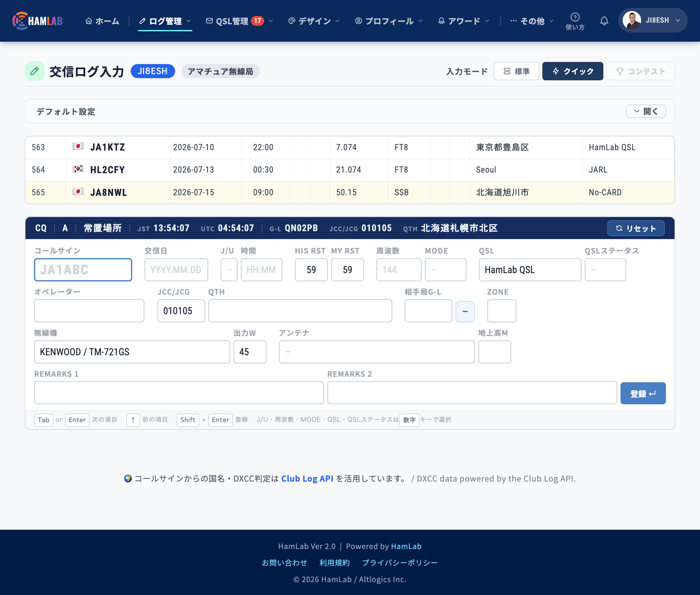Open the Club Log API link
The width and height of the screenshot is (700, 595).
click(x=307, y=478)
